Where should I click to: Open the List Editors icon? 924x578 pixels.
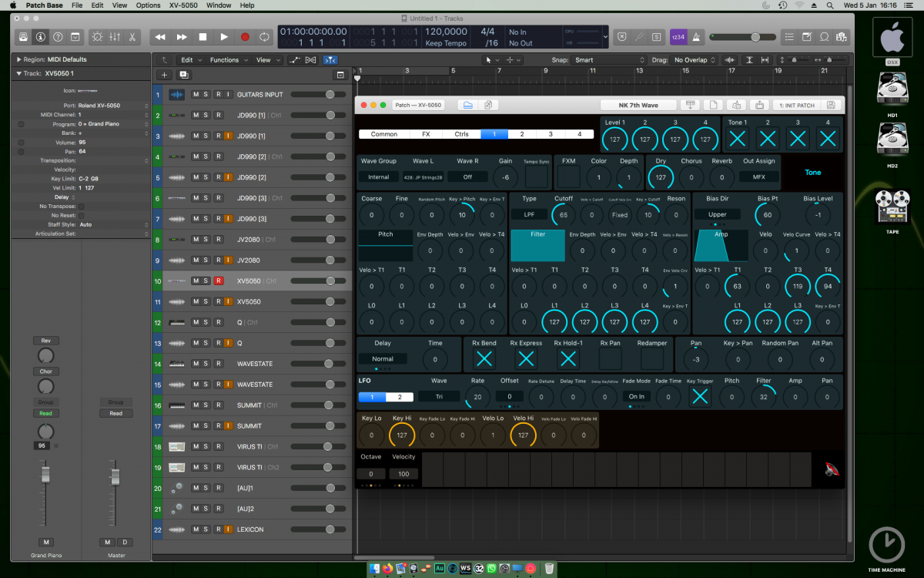tap(789, 36)
